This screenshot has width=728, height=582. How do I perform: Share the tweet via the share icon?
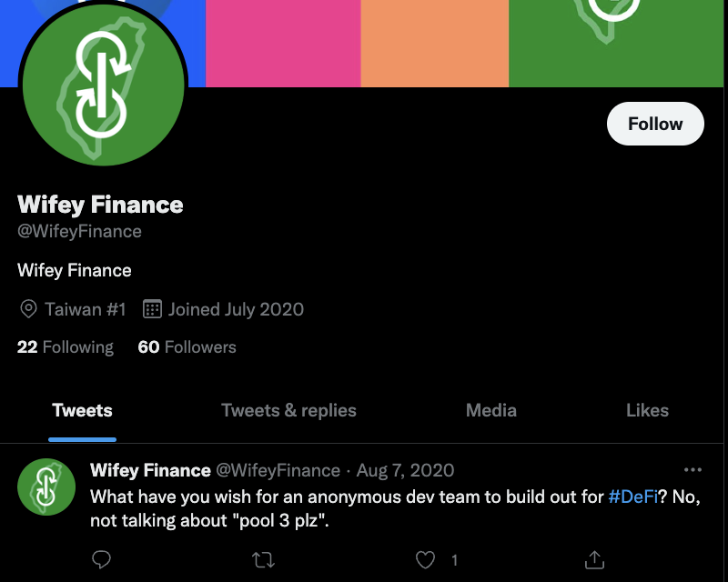pos(594,559)
